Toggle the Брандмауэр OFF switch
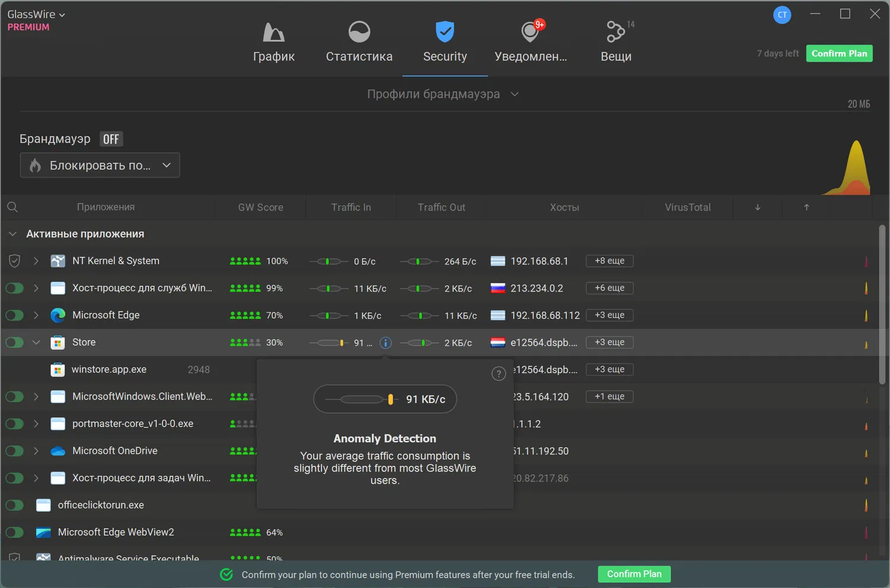The height and width of the screenshot is (588, 890). [111, 139]
